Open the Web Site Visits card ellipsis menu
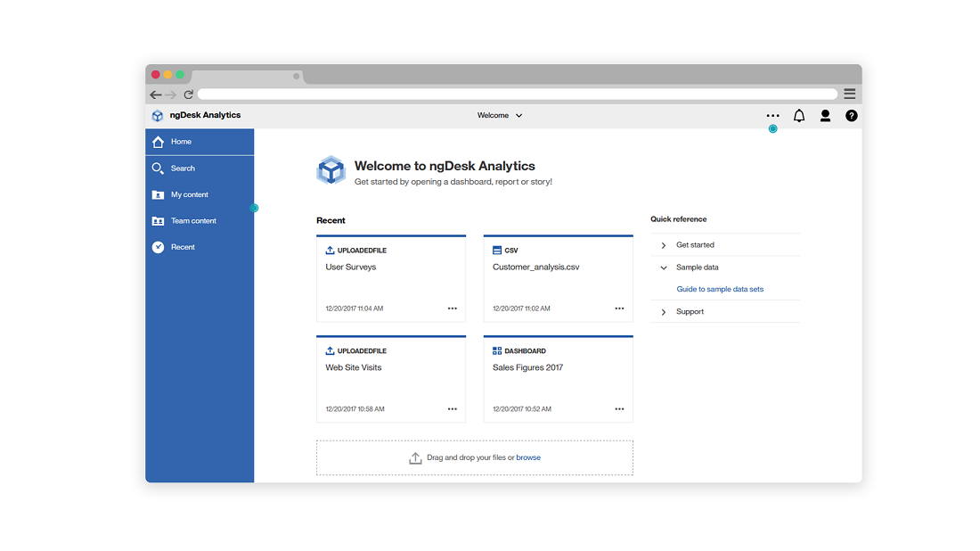The height and width of the screenshot is (551, 980). pyautogui.click(x=453, y=409)
